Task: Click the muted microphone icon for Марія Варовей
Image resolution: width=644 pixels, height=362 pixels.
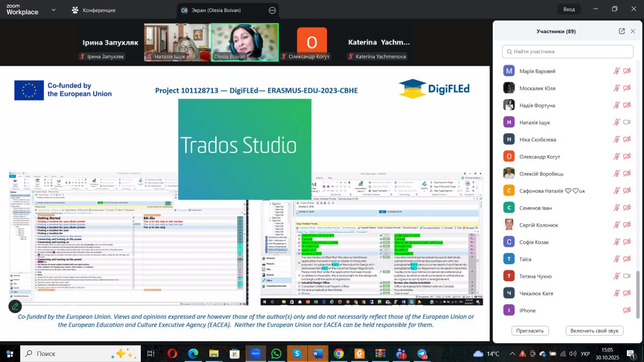Action: (616, 71)
